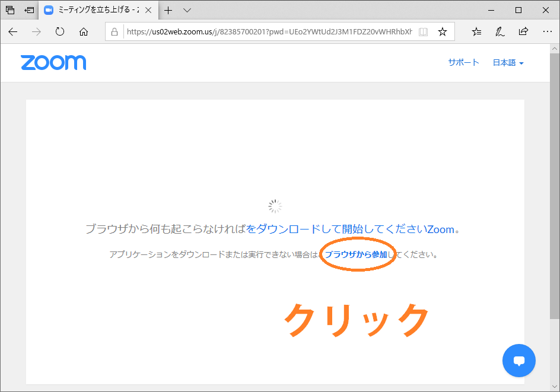Screen dimensions: 560x392
Task: Click the browser Back arrow
Action: click(13, 32)
